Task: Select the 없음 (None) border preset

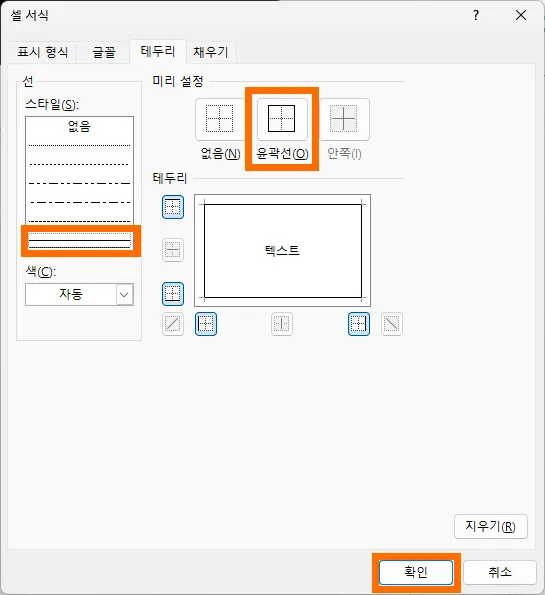Action: (x=219, y=119)
